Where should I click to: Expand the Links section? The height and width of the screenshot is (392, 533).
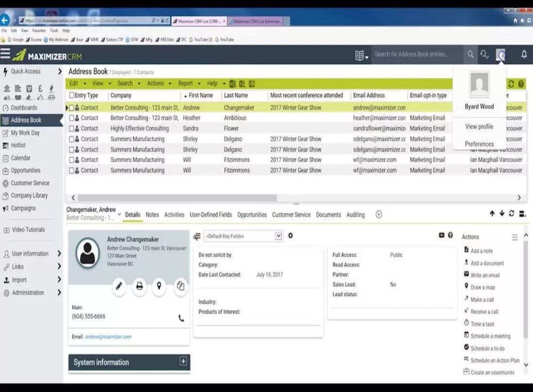[x=59, y=267]
